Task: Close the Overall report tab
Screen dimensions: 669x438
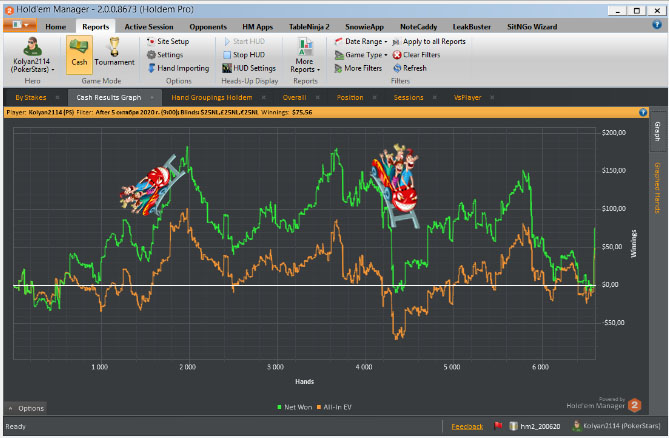Action: [x=317, y=98]
